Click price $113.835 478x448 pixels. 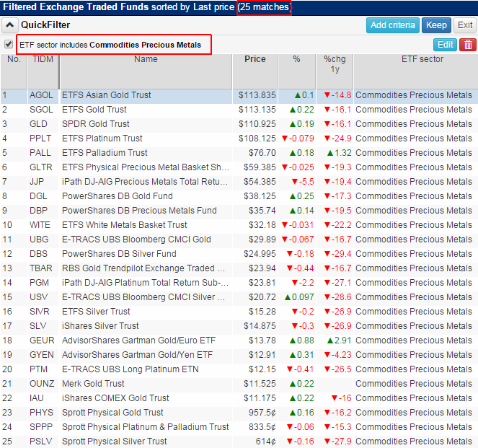click(257, 95)
